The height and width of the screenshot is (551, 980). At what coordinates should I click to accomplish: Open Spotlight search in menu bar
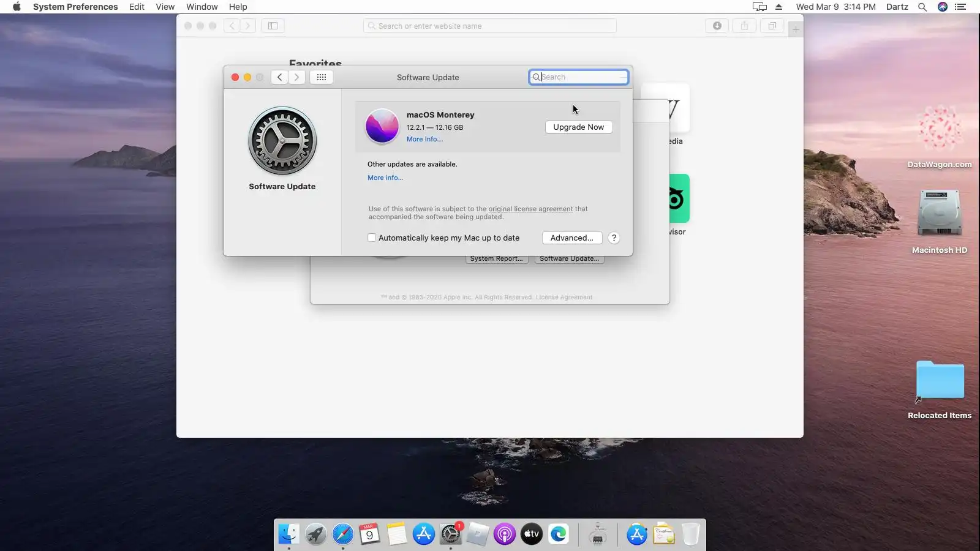922,7
